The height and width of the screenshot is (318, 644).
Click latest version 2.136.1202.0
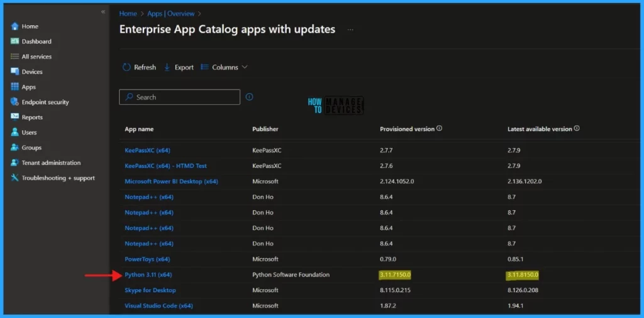[525, 181]
